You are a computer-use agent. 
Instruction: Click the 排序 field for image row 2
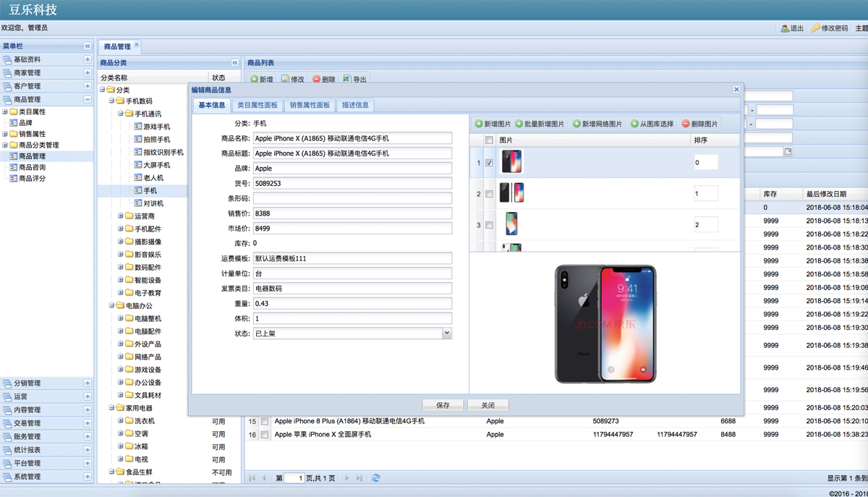(x=706, y=194)
